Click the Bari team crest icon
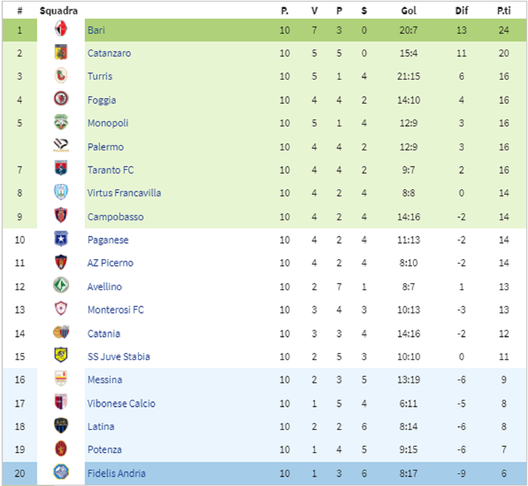 pyautogui.click(x=61, y=29)
